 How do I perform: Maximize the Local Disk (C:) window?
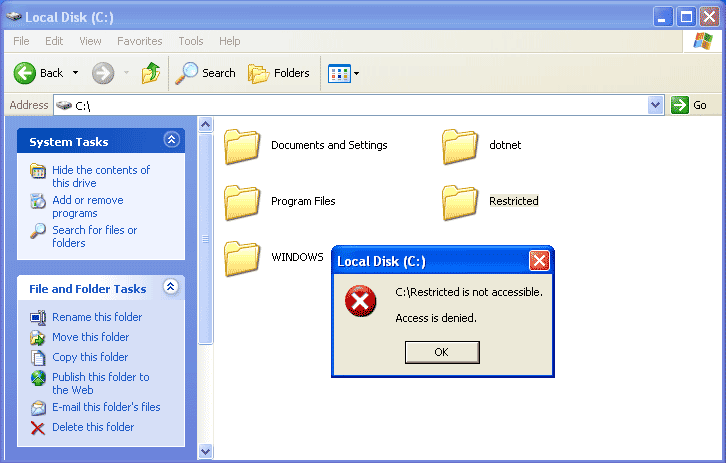[686, 17]
